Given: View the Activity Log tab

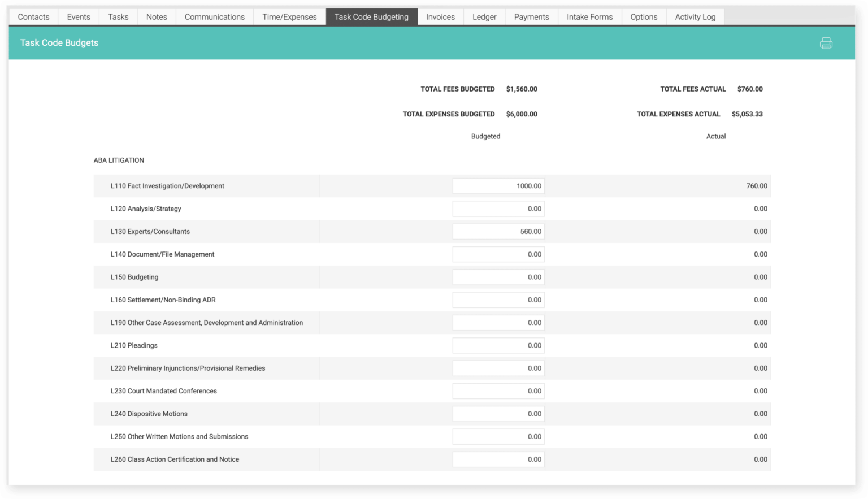Looking at the screenshot, I should pos(695,16).
